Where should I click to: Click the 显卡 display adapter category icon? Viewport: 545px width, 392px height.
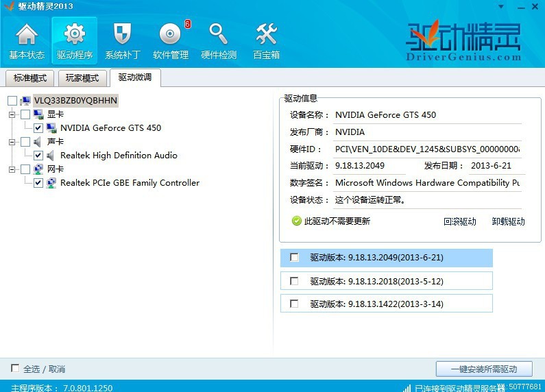[38, 114]
